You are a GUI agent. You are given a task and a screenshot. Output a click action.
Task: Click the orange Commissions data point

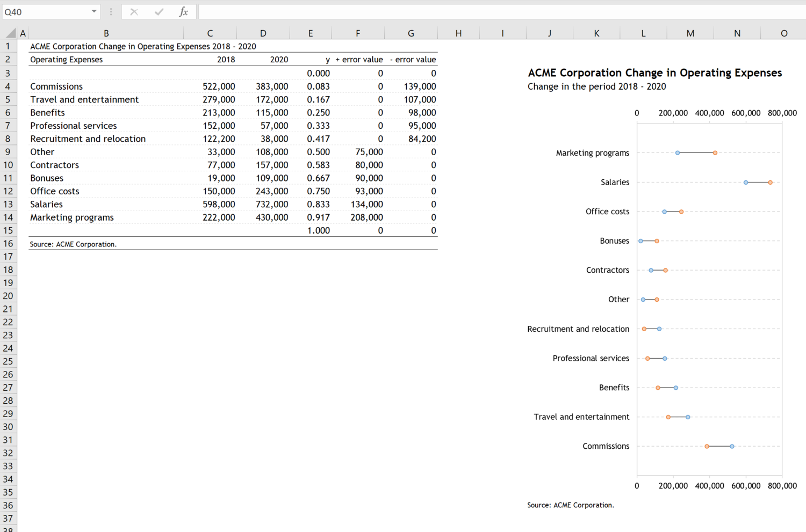point(707,446)
